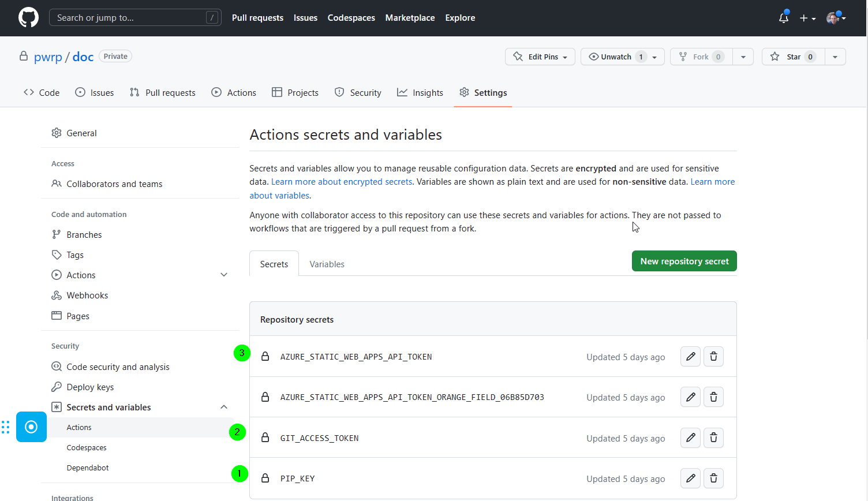Click the Repository secrets header

pos(297,319)
